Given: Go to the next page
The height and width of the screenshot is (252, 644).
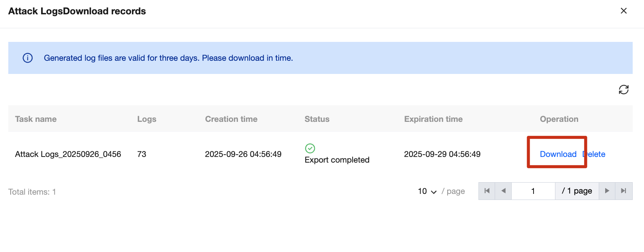Looking at the screenshot, I should coord(607,191).
